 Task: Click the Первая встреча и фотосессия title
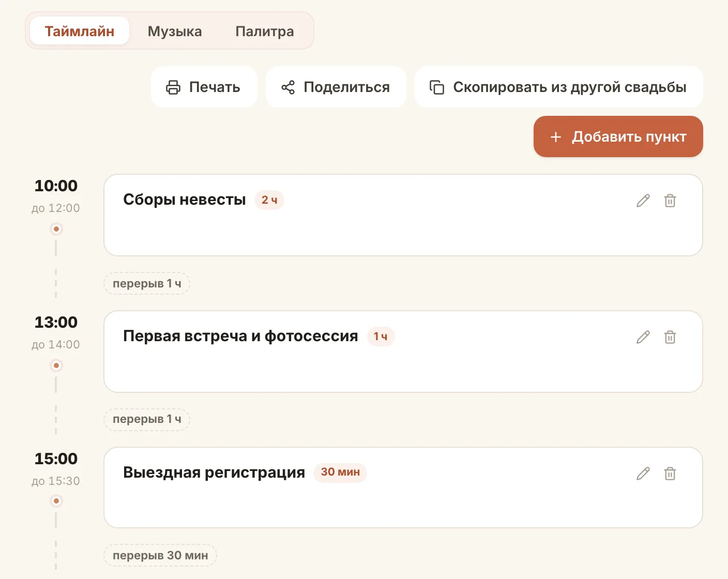240,336
